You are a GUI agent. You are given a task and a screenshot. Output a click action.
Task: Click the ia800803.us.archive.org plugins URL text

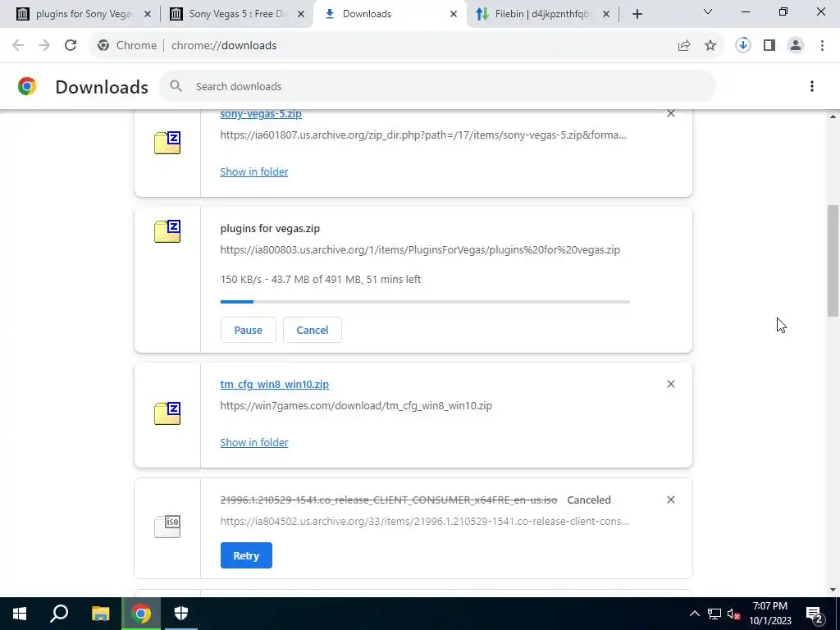(x=420, y=249)
